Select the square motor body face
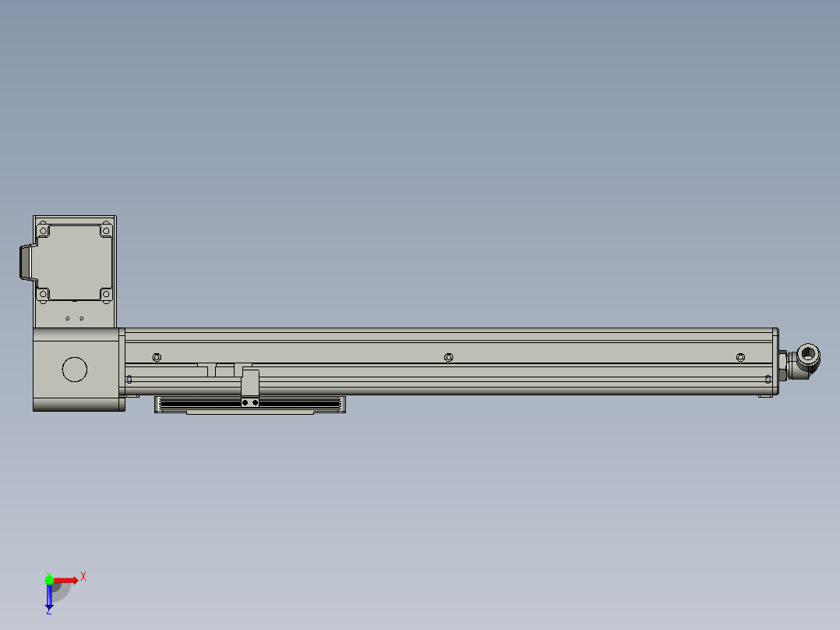The image size is (840, 630). point(75,262)
